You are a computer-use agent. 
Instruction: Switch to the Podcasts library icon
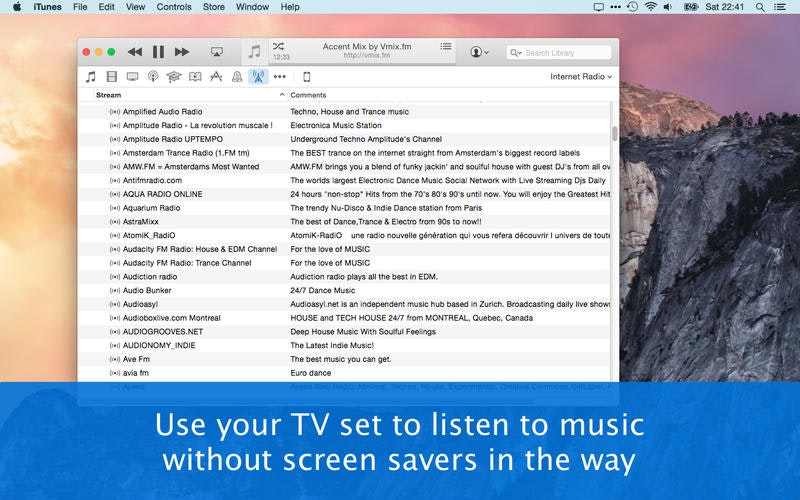153,77
